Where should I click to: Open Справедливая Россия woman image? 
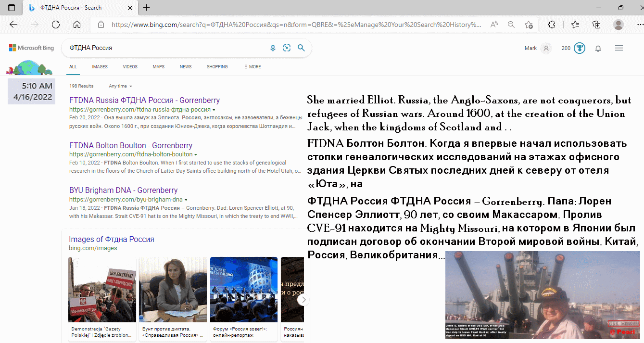(173, 290)
